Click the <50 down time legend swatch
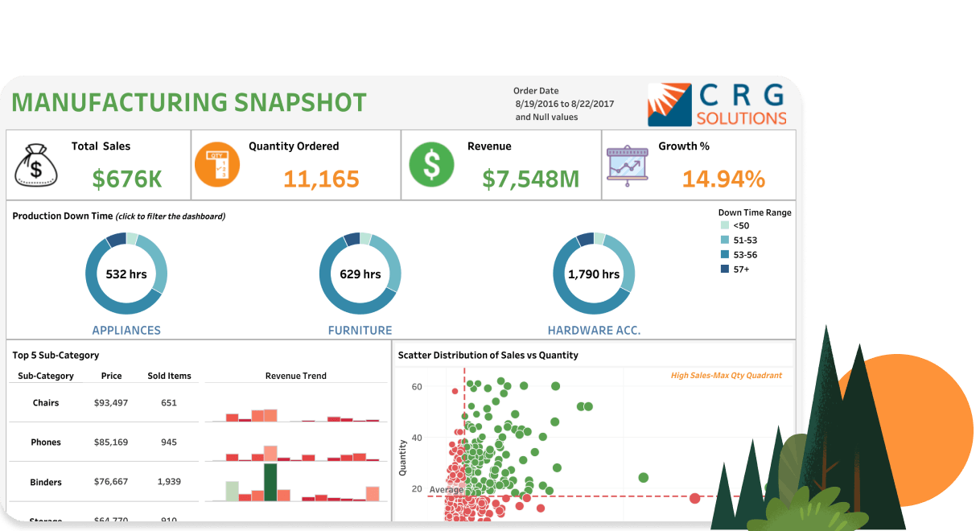This screenshot has height=531, width=980. click(x=724, y=226)
